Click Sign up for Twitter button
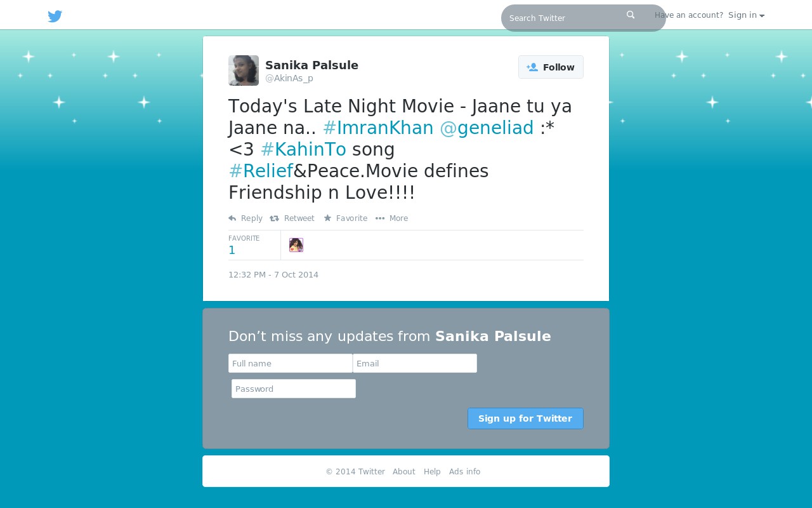This screenshot has height=508, width=812. (x=525, y=418)
